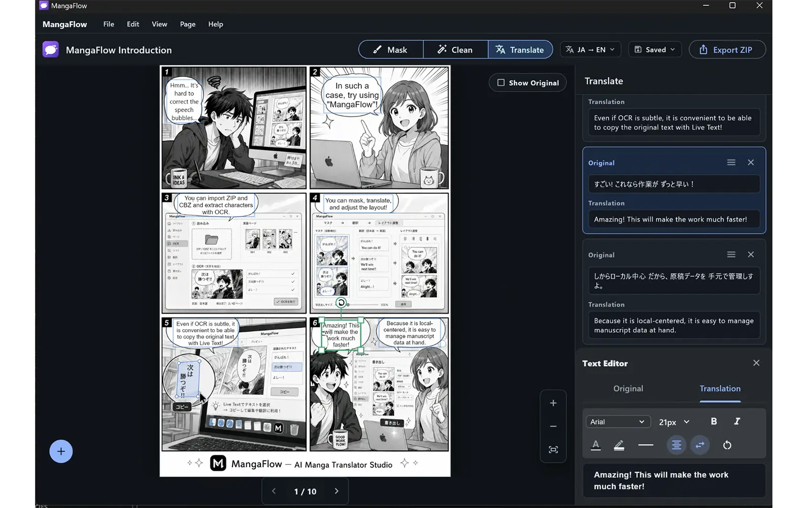Viewport: 812px width, 508px height.
Task: Open the File menu
Action: click(x=109, y=24)
